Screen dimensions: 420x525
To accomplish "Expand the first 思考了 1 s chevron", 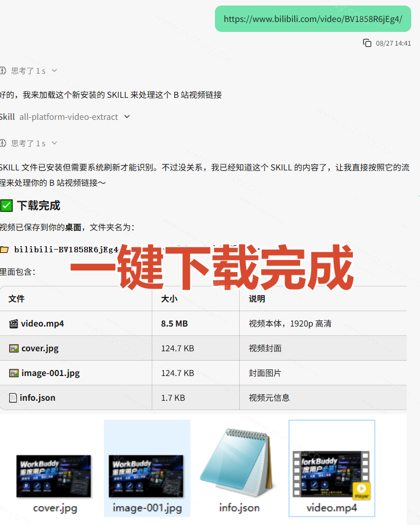I will (54, 70).
